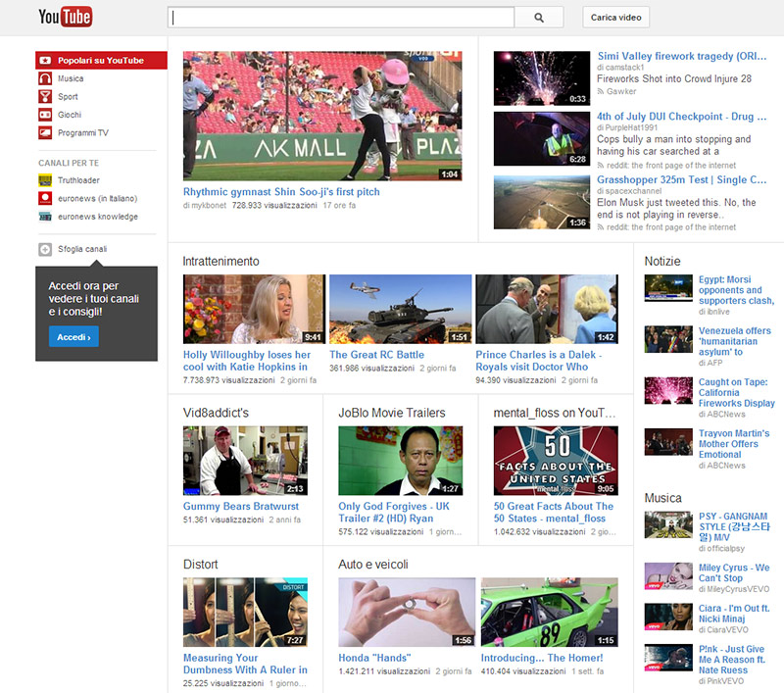Open the Intrattenimento section heading
This screenshot has width=784, height=693.
220,262
